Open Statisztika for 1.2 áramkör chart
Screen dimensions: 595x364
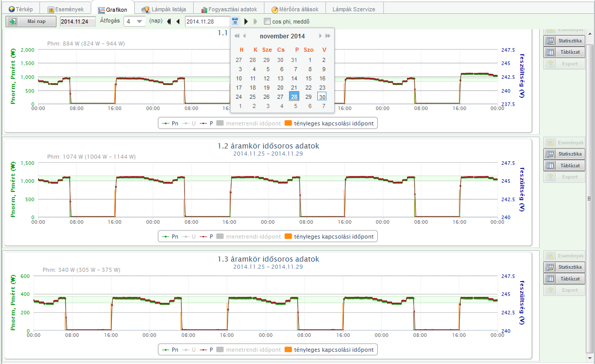564,154
